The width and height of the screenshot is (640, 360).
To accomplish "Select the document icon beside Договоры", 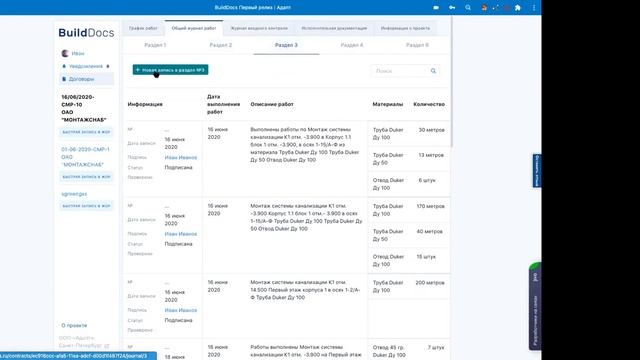I will point(64,79).
